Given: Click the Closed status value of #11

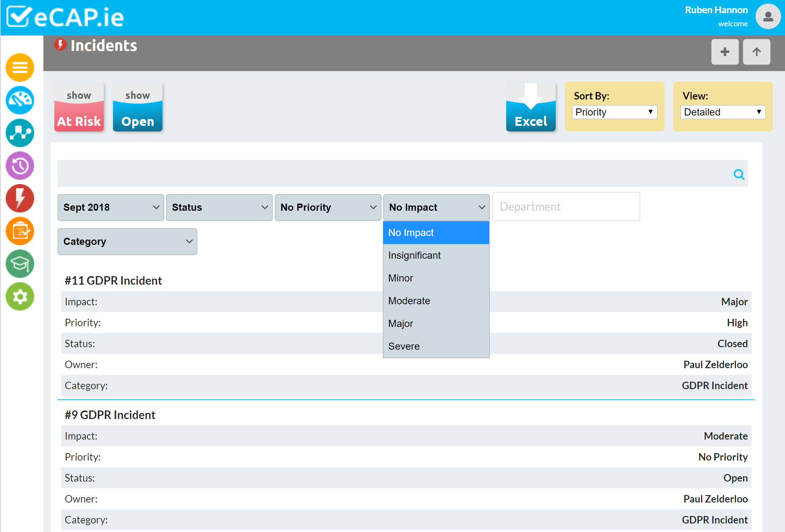Looking at the screenshot, I should (732, 344).
